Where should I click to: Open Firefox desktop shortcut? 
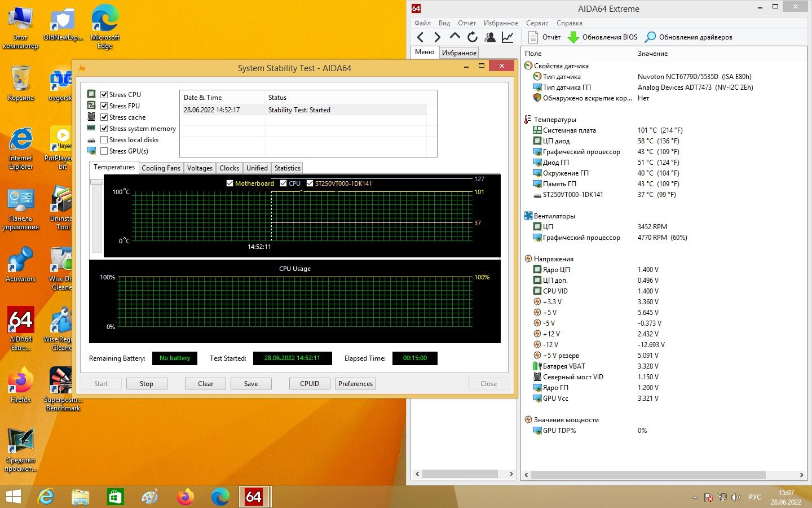click(21, 385)
